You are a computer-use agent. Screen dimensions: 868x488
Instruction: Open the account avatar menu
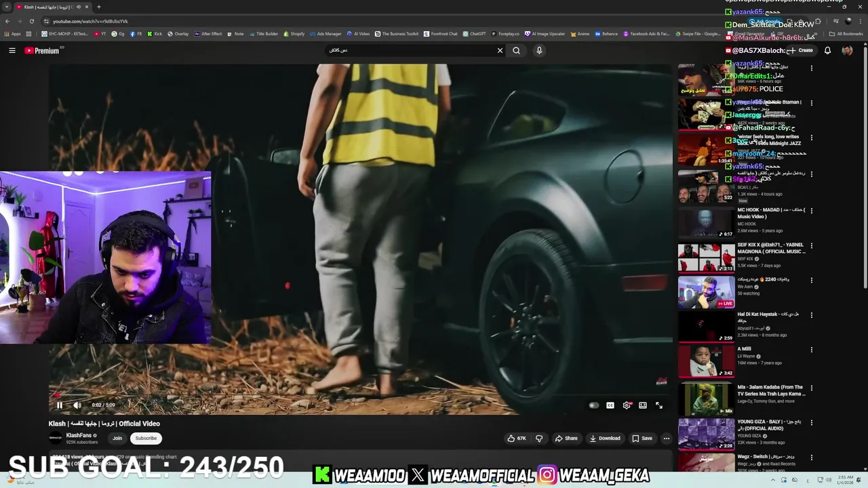click(x=847, y=50)
